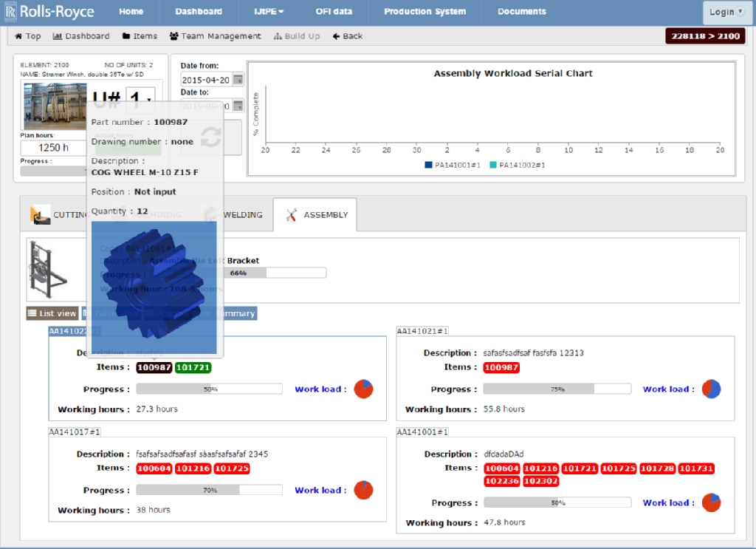
Task: Go to Production System
Action: pyautogui.click(x=425, y=12)
